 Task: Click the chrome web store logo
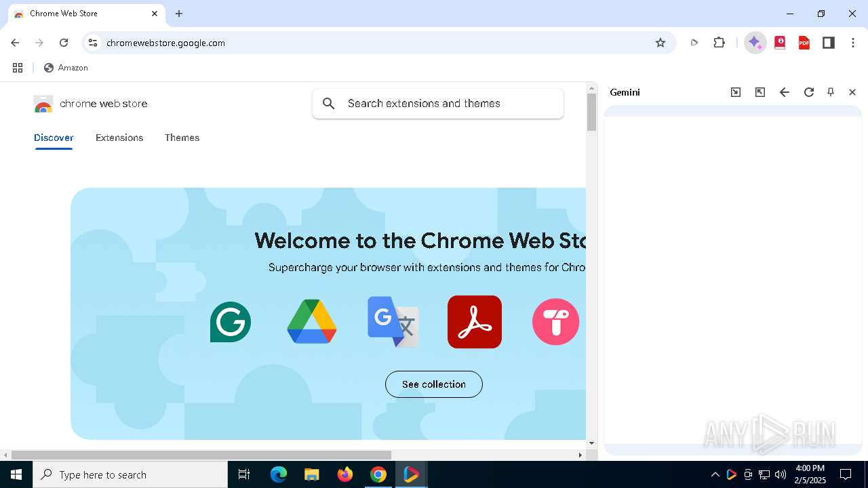[90, 104]
